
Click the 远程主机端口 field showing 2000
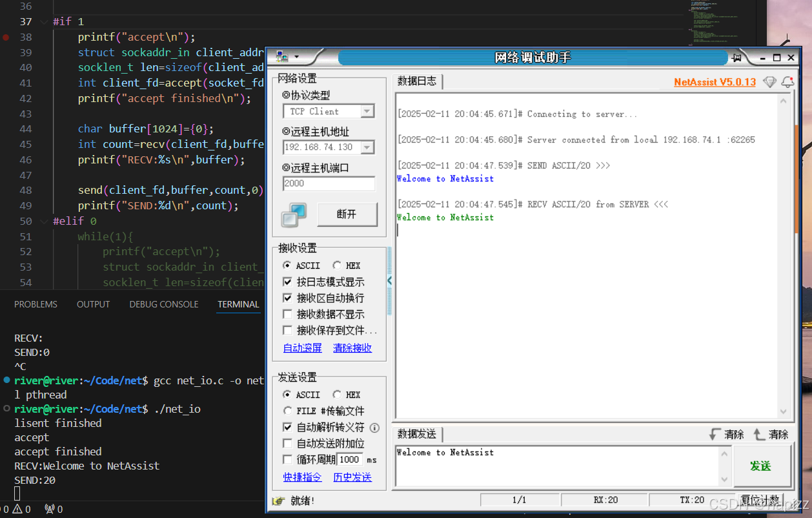[x=329, y=183]
